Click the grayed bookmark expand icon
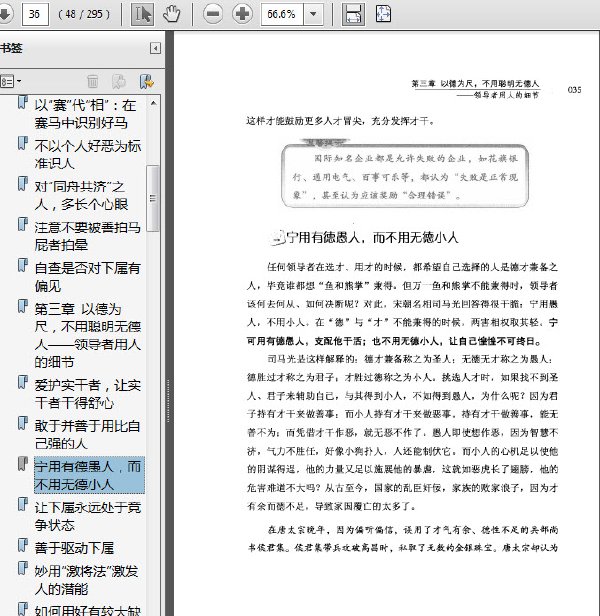The image size is (600, 616). (x=119, y=81)
